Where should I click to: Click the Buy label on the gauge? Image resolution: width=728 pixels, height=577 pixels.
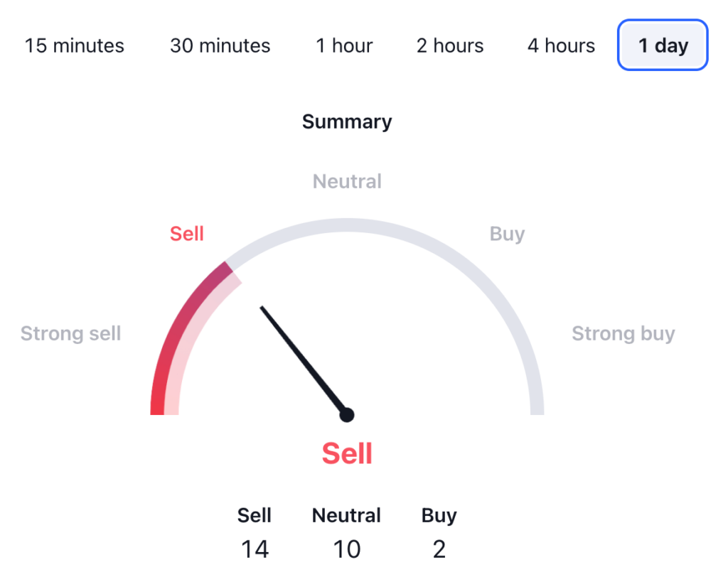(x=507, y=234)
